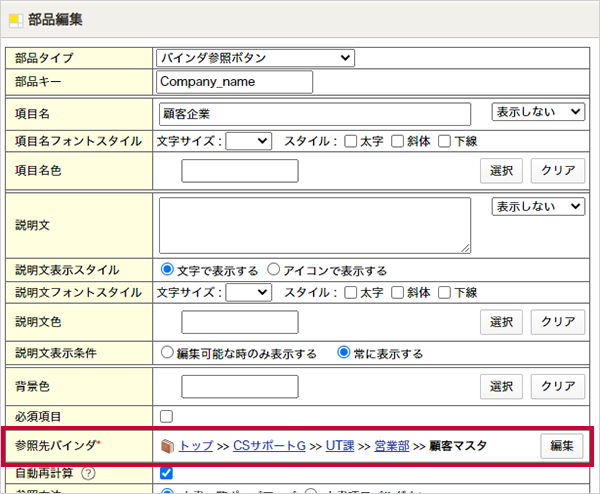Click the 部品キー field with Company_name
Image resolution: width=600 pixels, height=494 pixels.
coord(235,82)
